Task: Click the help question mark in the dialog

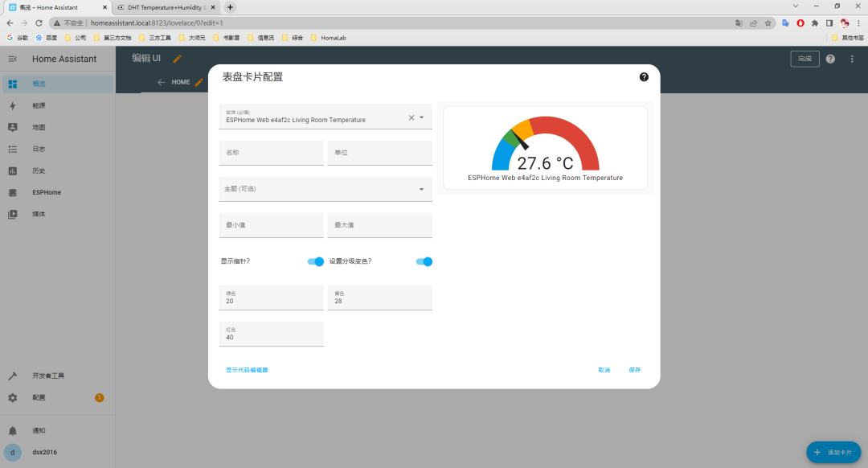Action: [x=643, y=76]
